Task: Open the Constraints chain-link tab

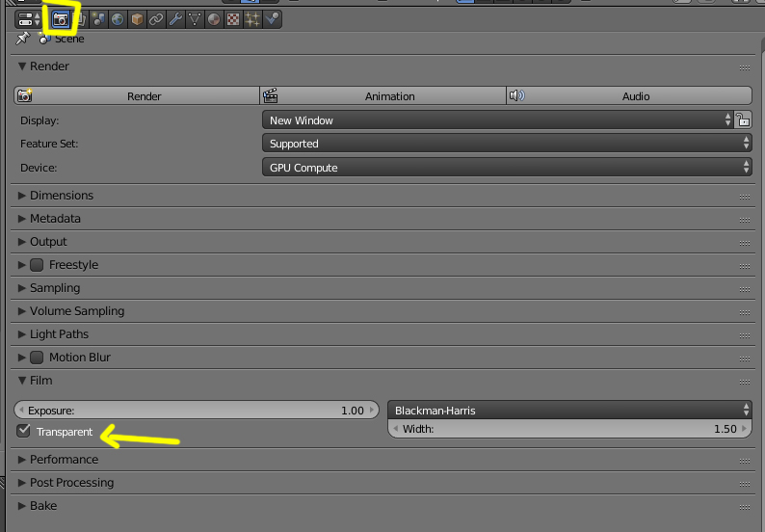Action: pyautogui.click(x=156, y=19)
